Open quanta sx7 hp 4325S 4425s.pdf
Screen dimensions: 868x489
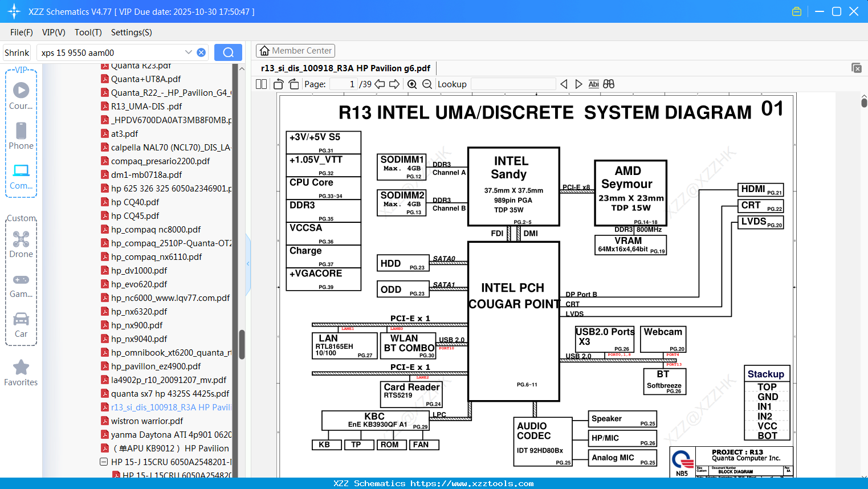170,393
